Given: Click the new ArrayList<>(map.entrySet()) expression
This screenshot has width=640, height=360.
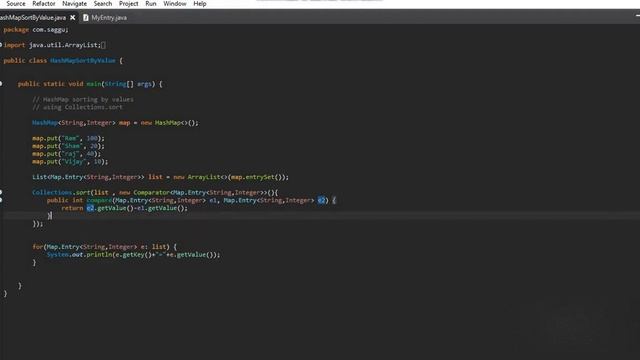Looking at the screenshot, I should [231, 177].
